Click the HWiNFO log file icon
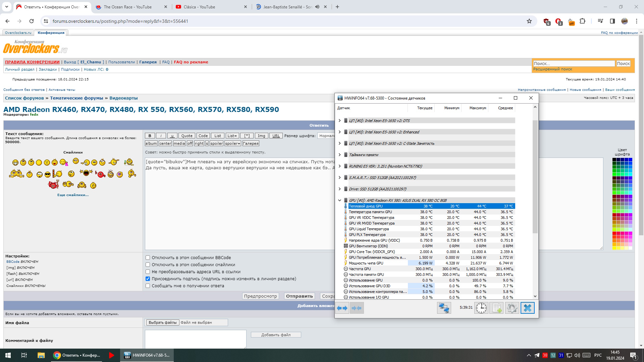 click(x=496, y=308)
